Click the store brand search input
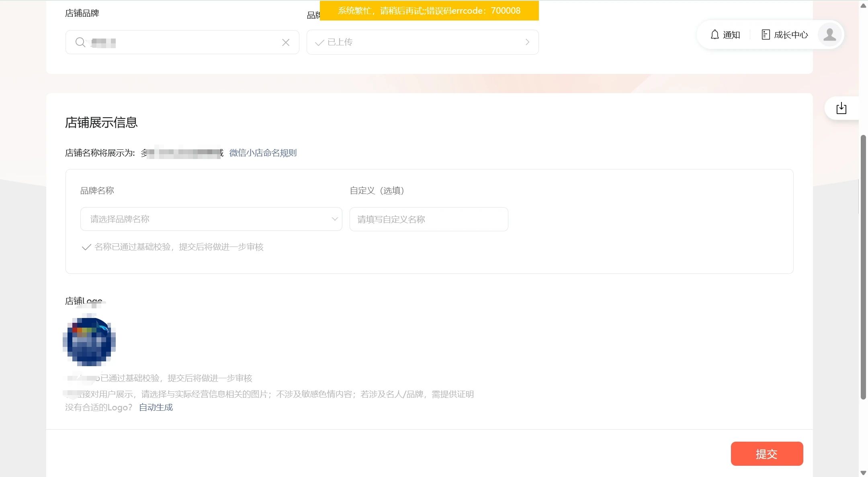This screenshot has width=868, height=477. point(182,42)
